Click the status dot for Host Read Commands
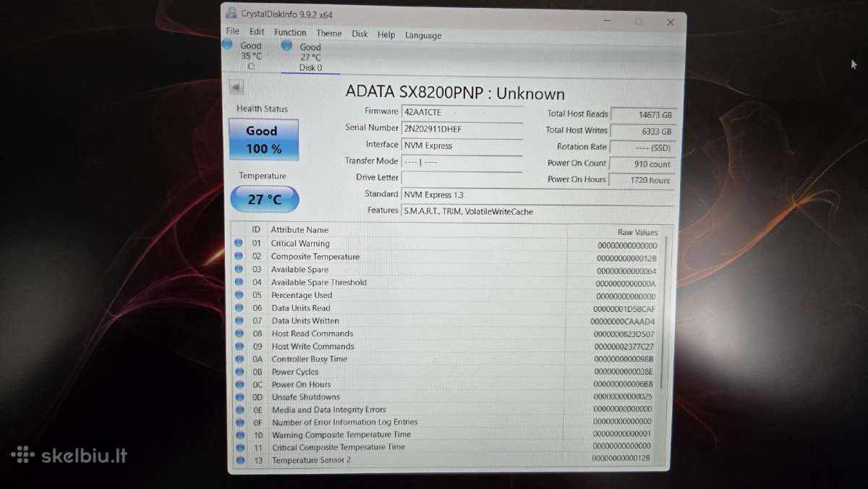 [x=239, y=333]
